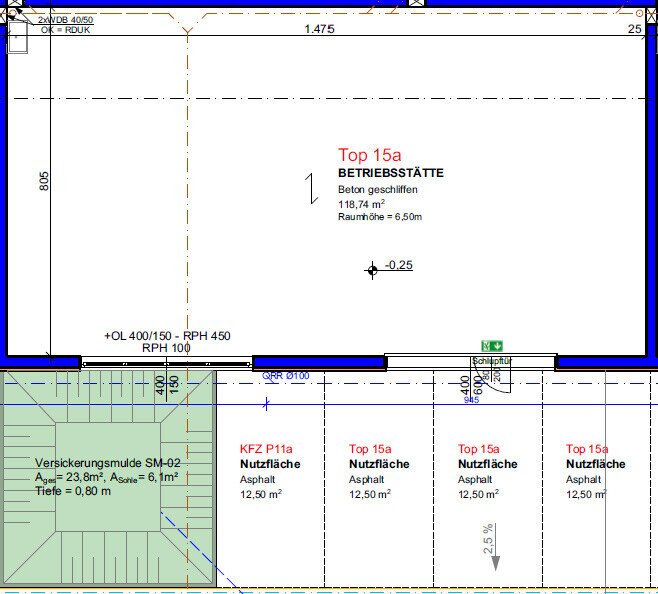Select the Raumhöhe = 6,50m text
Screen dimensions: 658x594
(380, 216)
